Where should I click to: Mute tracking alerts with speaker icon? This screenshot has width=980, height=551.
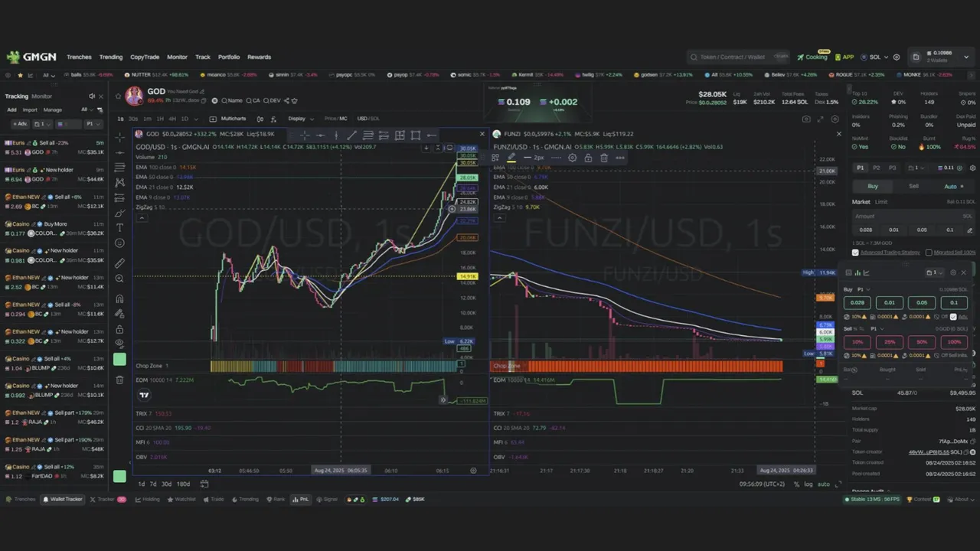coord(91,96)
